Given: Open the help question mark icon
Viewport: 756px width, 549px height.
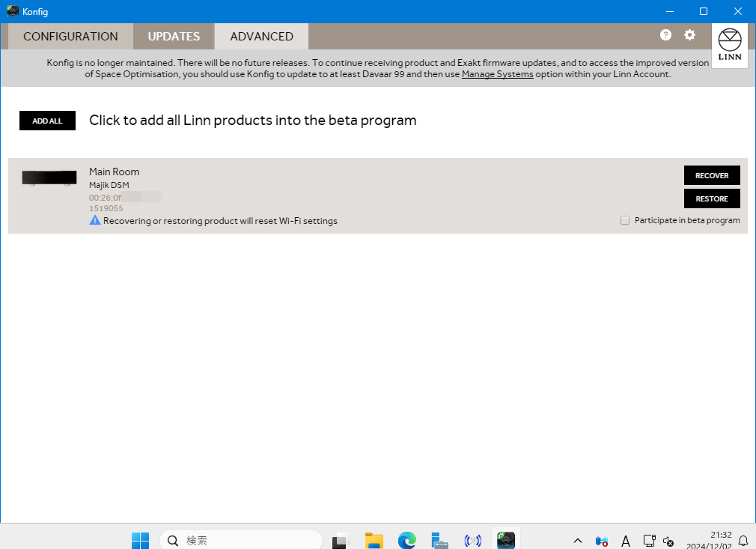Looking at the screenshot, I should (x=665, y=35).
